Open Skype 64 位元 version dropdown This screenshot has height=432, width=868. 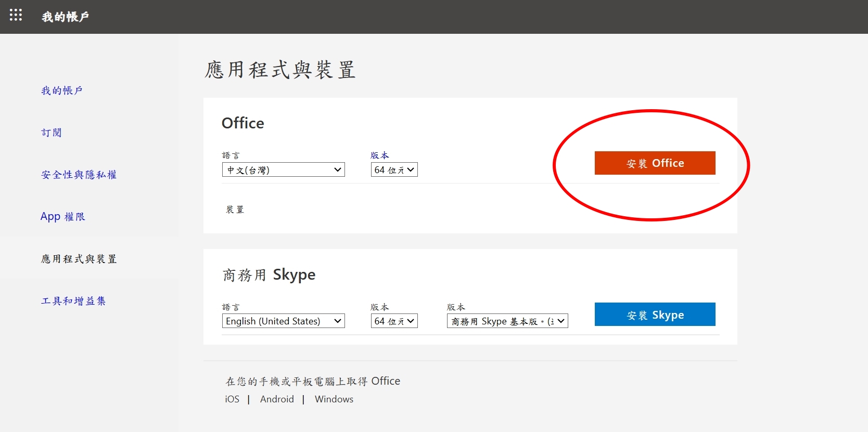point(394,321)
